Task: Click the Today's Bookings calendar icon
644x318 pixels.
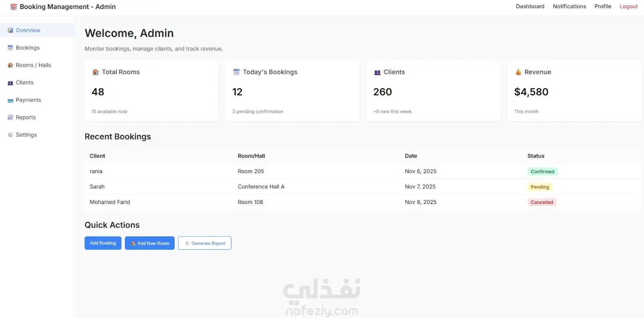Action: (x=236, y=72)
